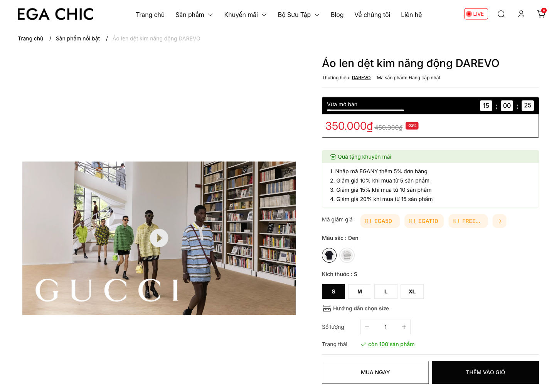Click the EGA50 coupon tag
Screen dimensions: 559x392
pos(380,221)
